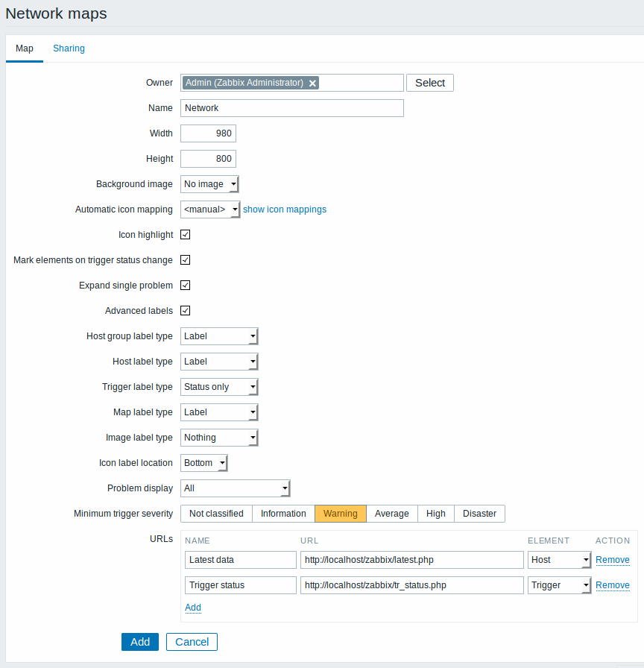Disable Advanced labels checkbox
Viewport: 644px width, 668px height.
(186, 311)
